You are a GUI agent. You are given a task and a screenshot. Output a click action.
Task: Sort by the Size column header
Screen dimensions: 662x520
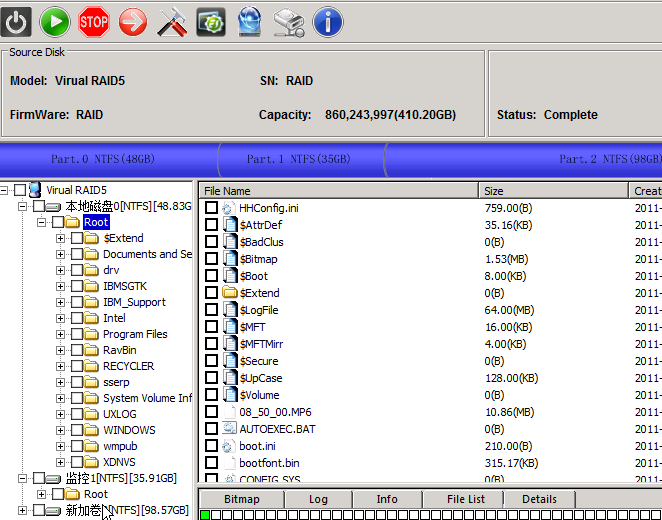click(553, 191)
